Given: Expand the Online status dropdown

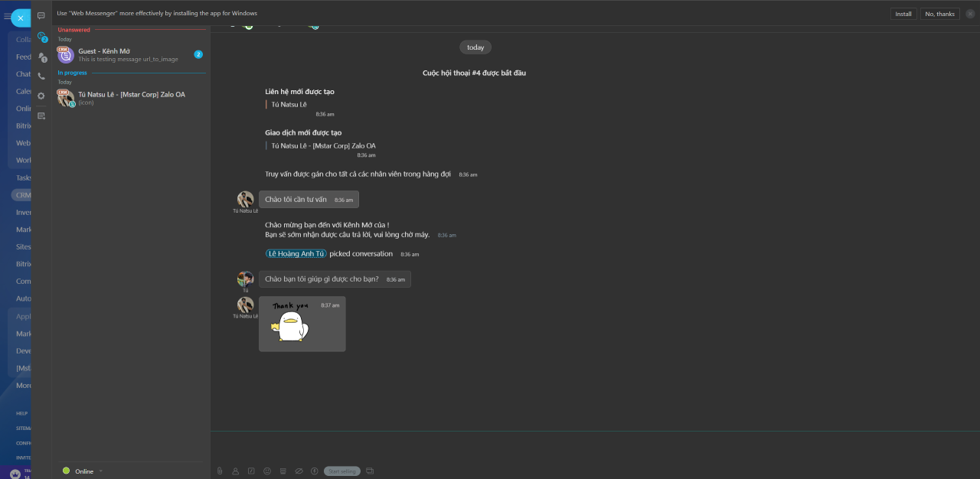Looking at the screenshot, I should 100,471.
